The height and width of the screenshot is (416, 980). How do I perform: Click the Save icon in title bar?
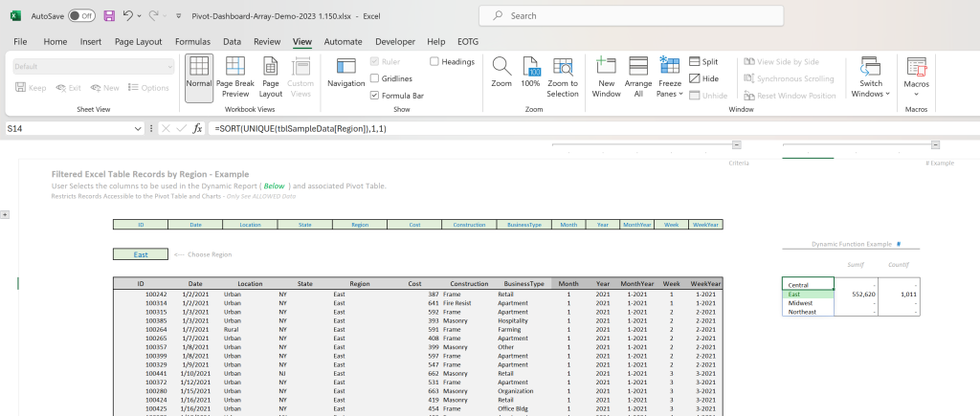click(109, 16)
